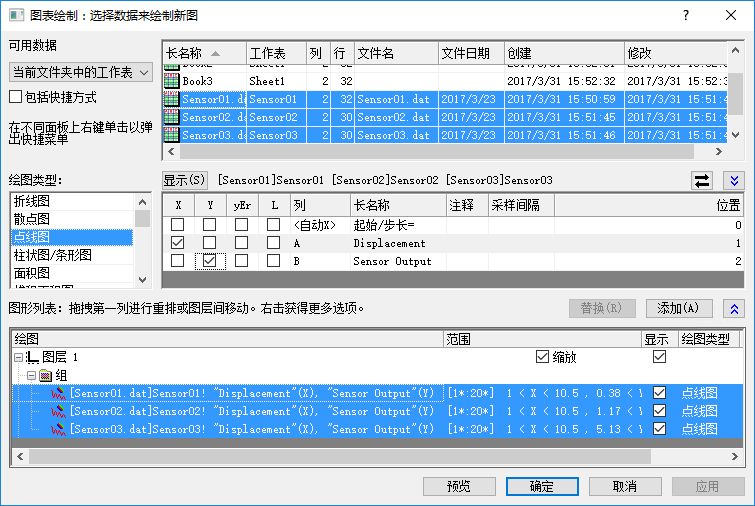
Task: Collapse the plot list panel chevron icon
Action: tap(735, 308)
